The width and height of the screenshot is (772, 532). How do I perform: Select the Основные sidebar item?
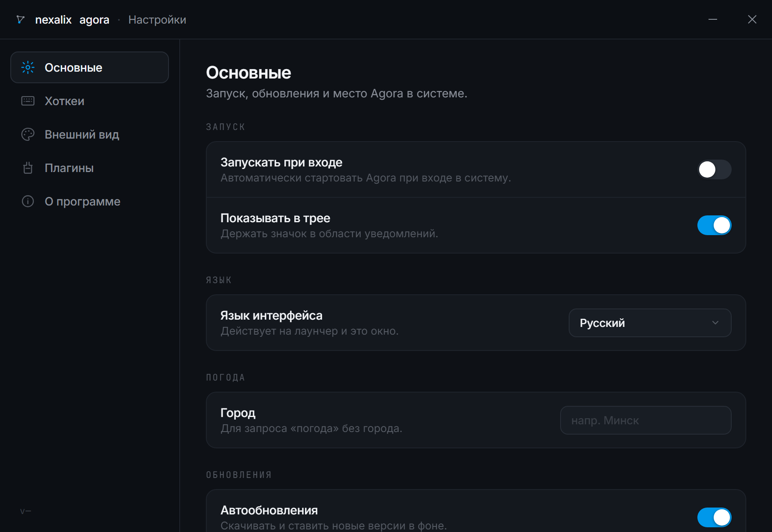tap(90, 67)
